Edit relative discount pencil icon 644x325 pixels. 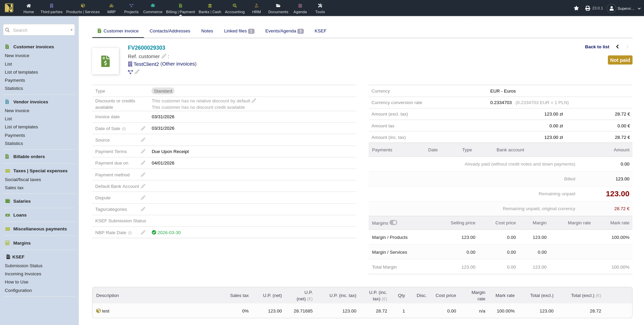[254, 101]
